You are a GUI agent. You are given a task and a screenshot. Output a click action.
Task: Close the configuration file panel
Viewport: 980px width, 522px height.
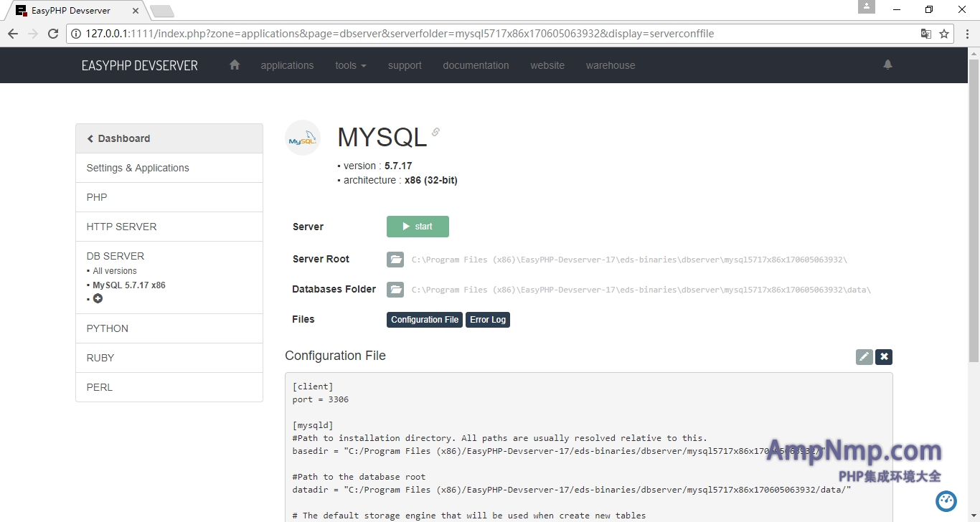click(884, 356)
